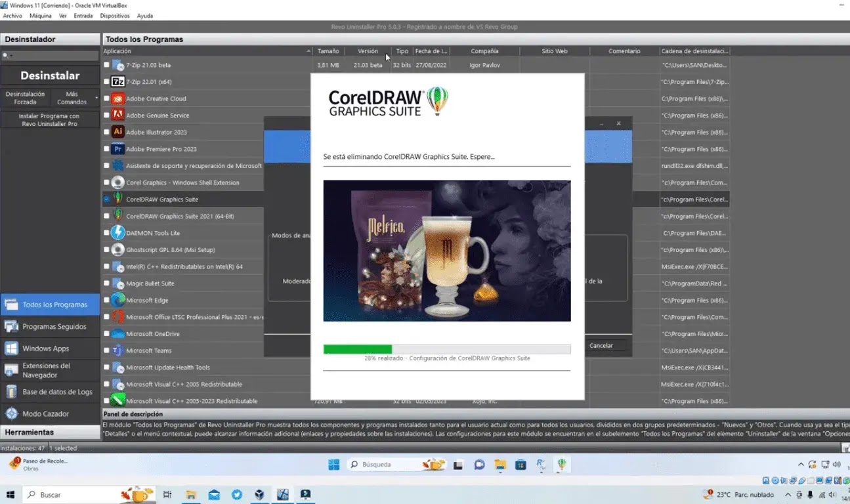850x504 pixels.
Task: Open the Máquina menu in VirtualBox
Action: click(x=41, y=16)
